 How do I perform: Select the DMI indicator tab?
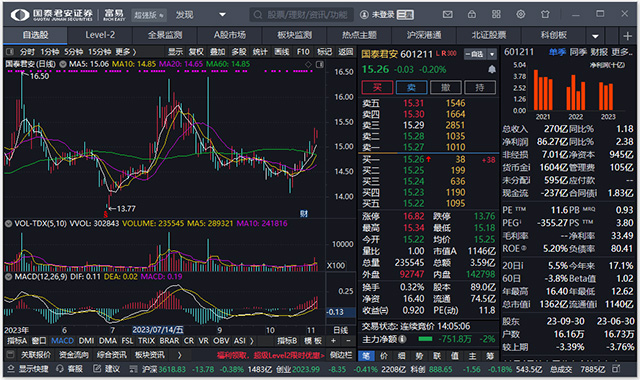coord(86,341)
